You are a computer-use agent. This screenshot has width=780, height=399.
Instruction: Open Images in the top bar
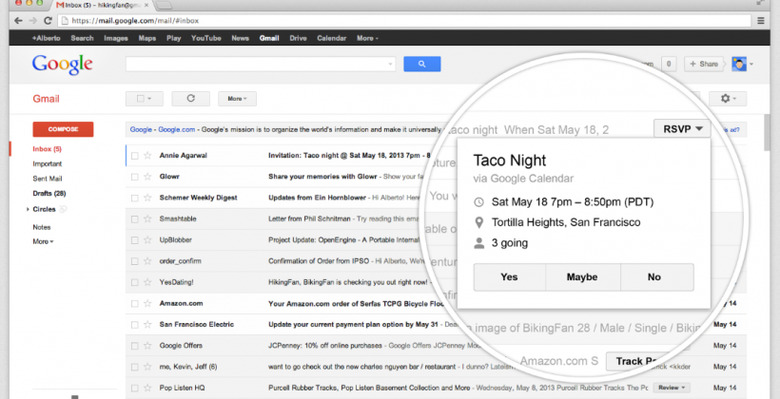(116, 38)
